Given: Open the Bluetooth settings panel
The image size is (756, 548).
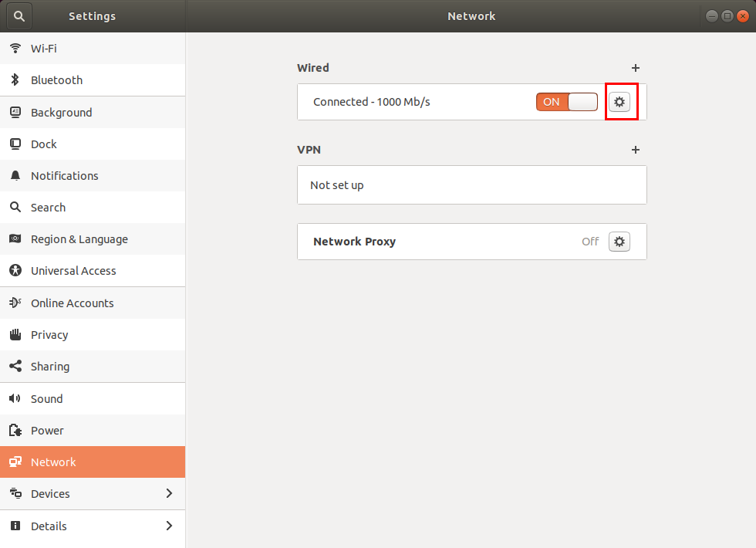Looking at the screenshot, I should pyautogui.click(x=93, y=80).
